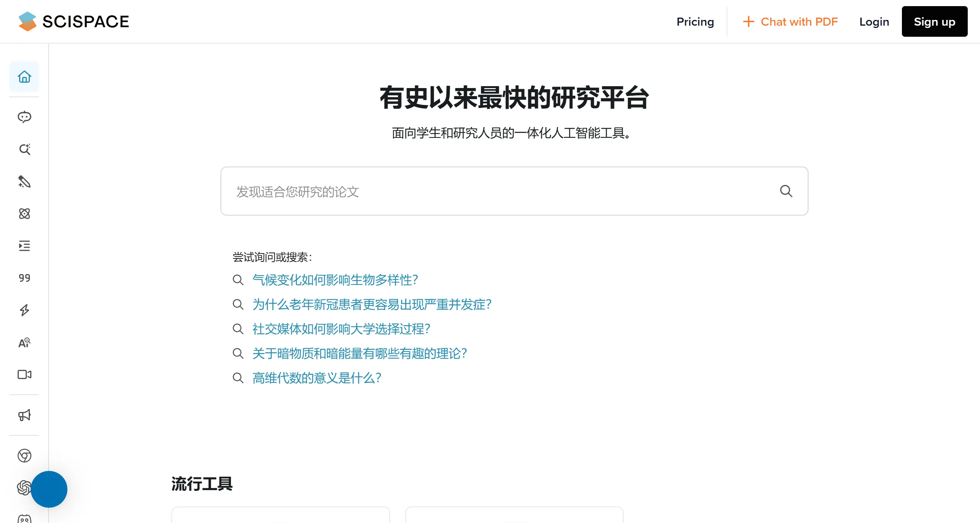The width and height of the screenshot is (980, 523).
Task: Open the Concepts atom icon tool
Action: click(24, 214)
